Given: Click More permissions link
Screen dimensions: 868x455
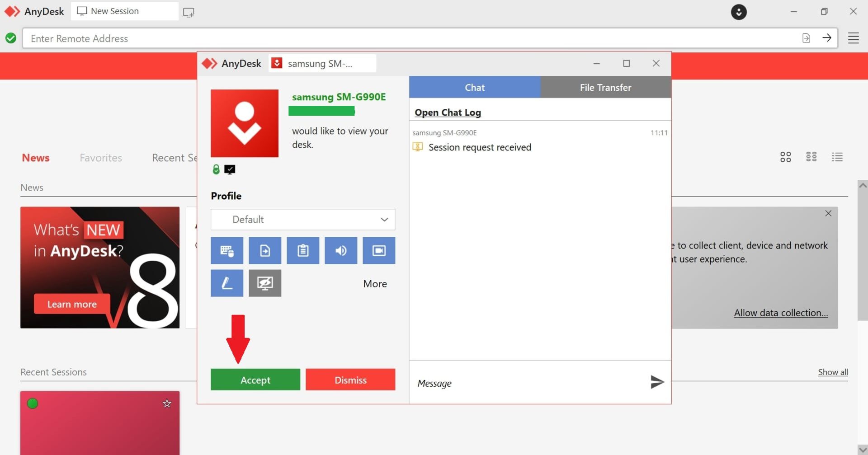Looking at the screenshot, I should (x=375, y=284).
